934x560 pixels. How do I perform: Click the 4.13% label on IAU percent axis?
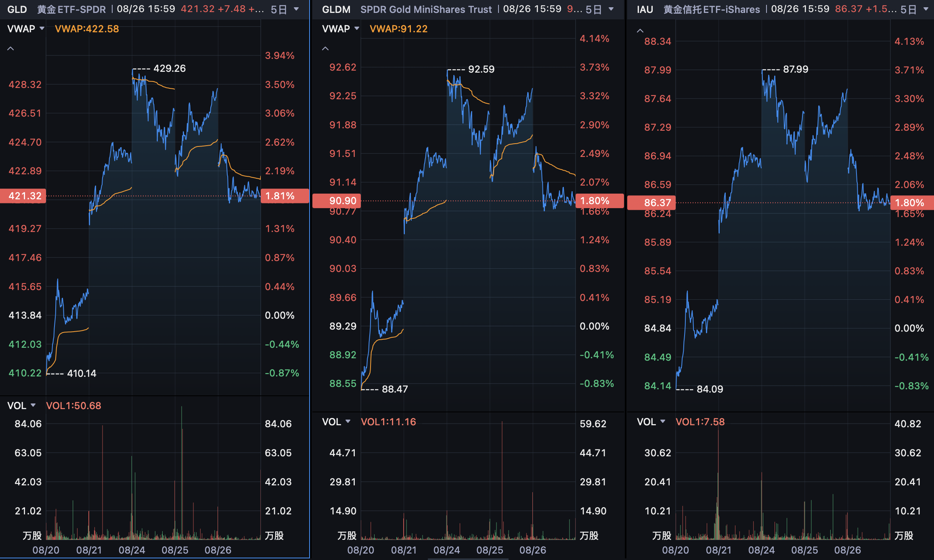[909, 41]
